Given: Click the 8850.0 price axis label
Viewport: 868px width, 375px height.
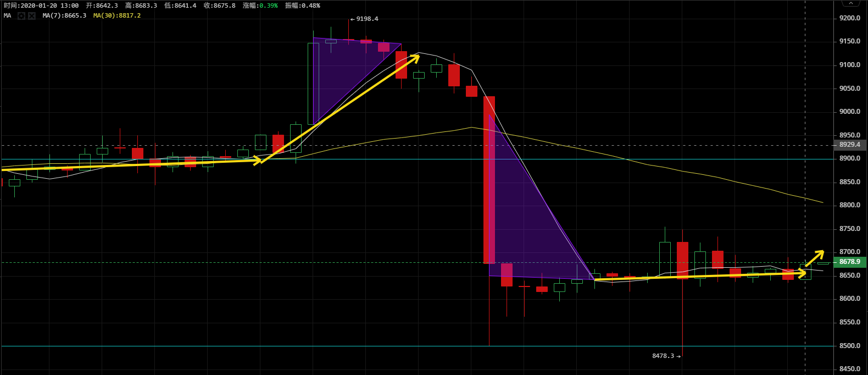Looking at the screenshot, I should tap(850, 182).
